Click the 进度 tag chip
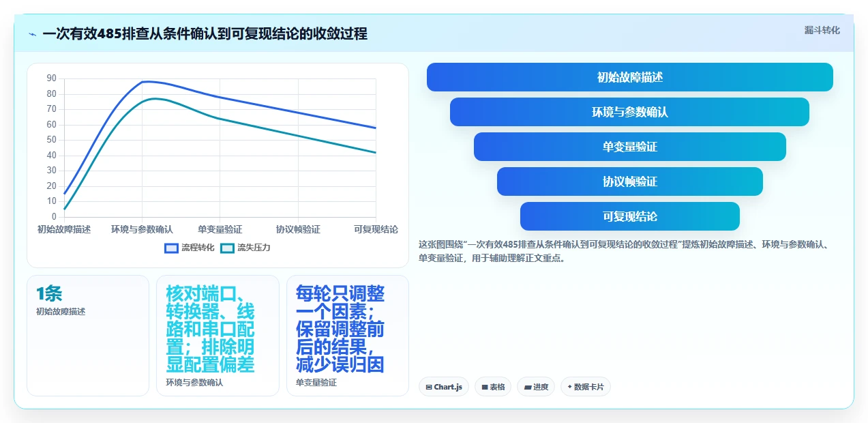This screenshot has width=868, height=423. pos(536,387)
